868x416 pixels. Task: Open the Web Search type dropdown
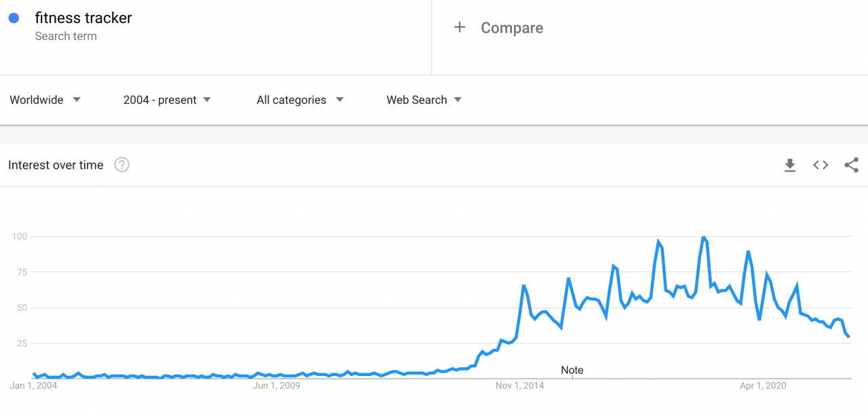pyautogui.click(x=425, y=100)
